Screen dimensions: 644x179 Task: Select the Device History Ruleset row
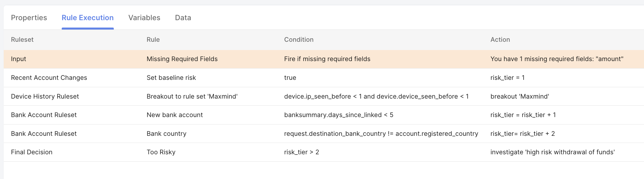(x=45, y=96)
